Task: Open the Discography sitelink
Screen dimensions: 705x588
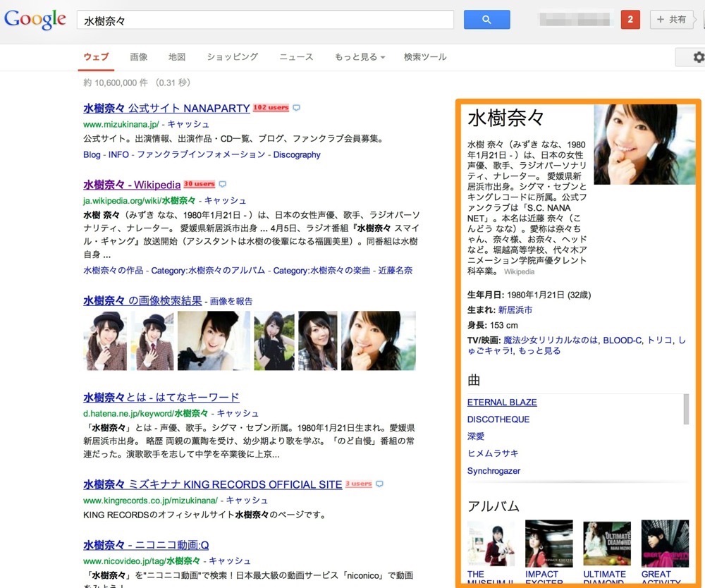Action: point(297,154)
